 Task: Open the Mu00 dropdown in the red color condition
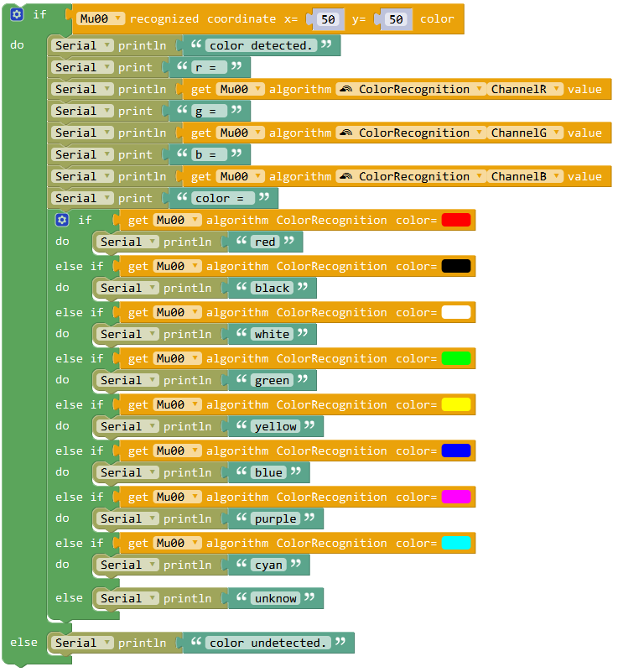[177, 220]
